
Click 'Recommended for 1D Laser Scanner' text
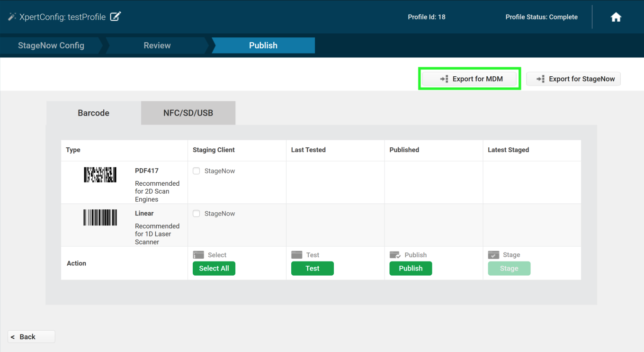157,234
